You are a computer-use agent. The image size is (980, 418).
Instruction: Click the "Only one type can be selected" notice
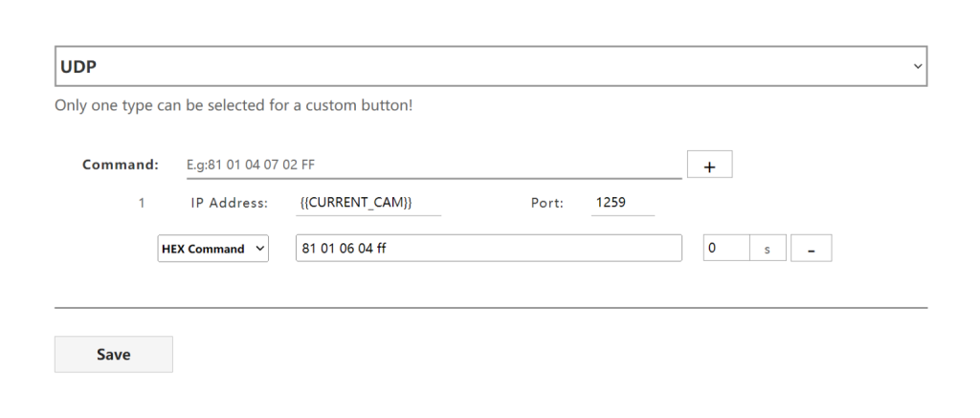pyautogui.click(x=234, y=105)
